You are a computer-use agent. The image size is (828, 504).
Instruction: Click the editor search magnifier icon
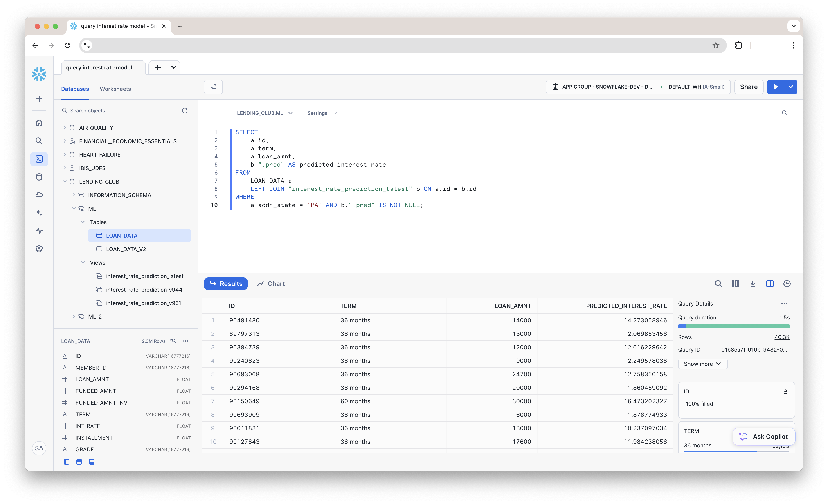[784, 113]
